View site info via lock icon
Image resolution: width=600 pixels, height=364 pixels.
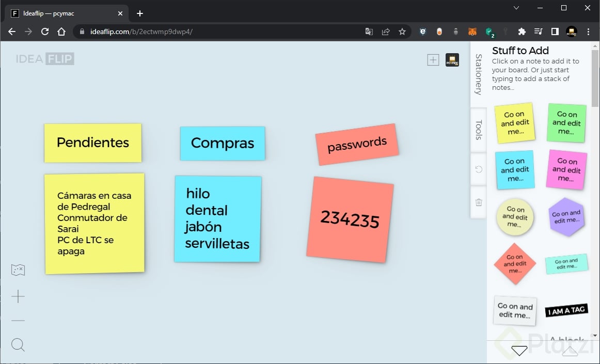coord(82,31)
